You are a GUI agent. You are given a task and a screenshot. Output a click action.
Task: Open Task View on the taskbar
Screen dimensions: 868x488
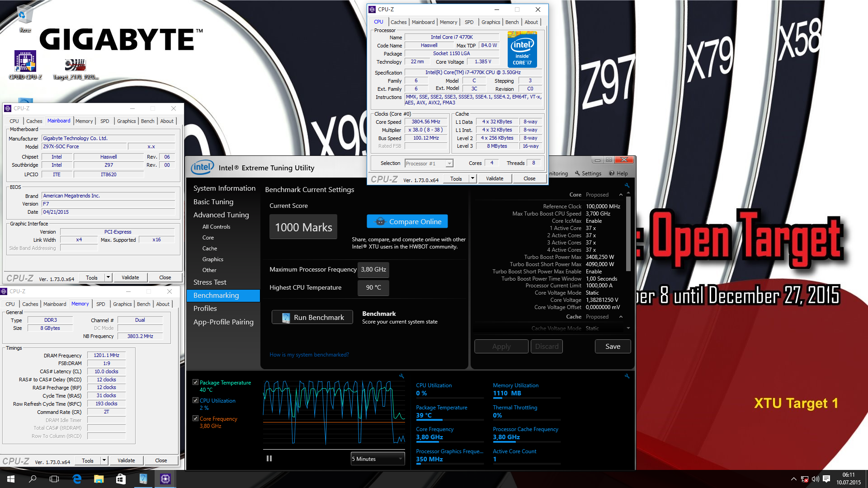coord(54,479)
